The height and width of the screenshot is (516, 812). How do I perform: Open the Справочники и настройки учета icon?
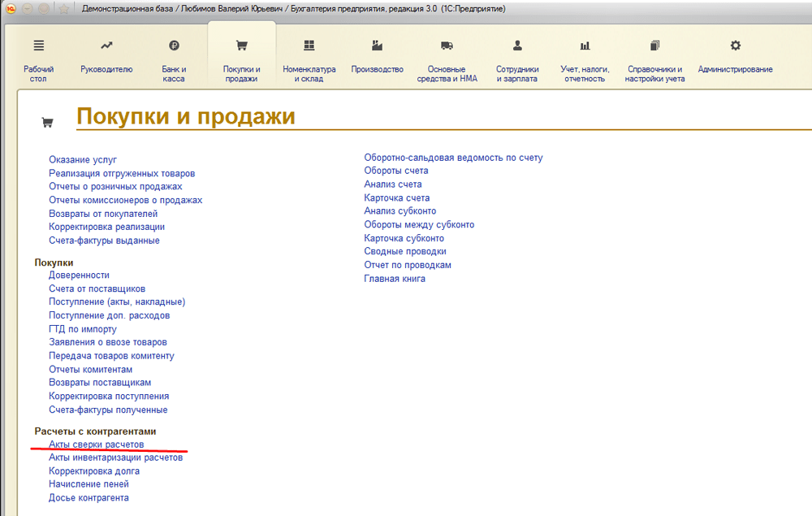coord(654,46)
